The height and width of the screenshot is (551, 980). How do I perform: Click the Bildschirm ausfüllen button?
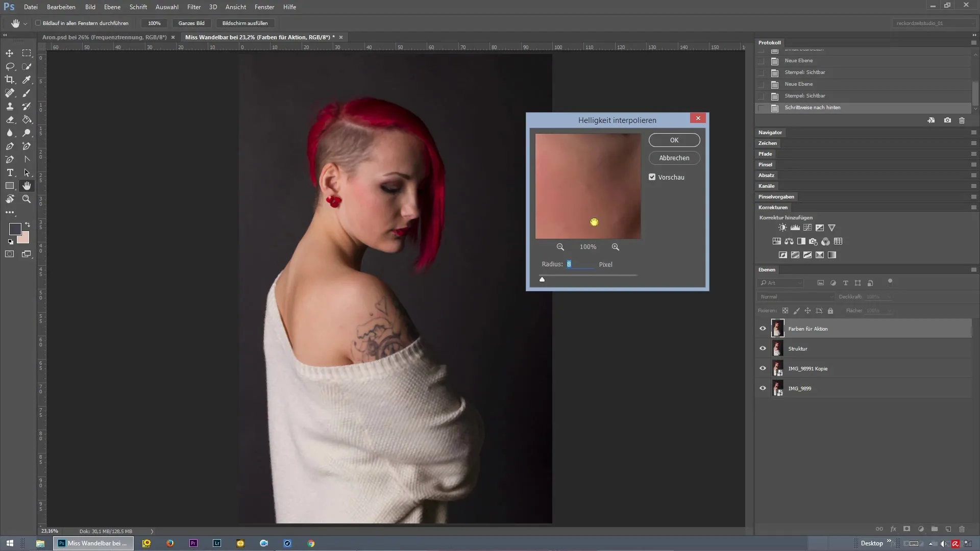pos(245,23)
